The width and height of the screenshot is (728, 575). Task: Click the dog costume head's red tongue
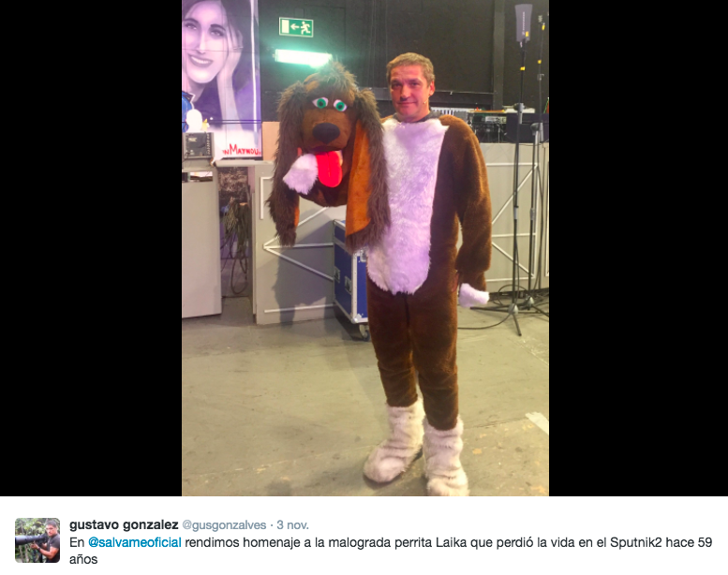329,169
